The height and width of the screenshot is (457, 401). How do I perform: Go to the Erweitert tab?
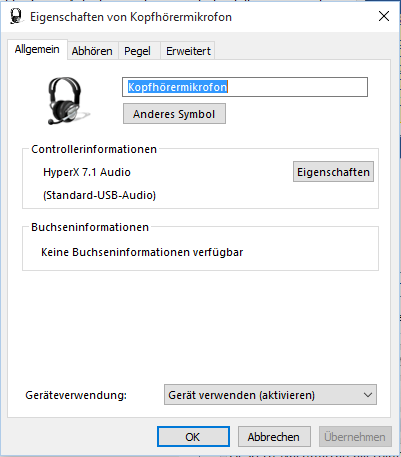click(x=188, y=51)
